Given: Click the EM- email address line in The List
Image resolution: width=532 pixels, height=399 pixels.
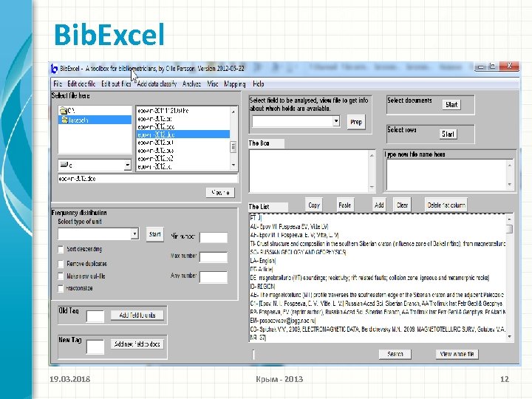Looking at the screenshot, I should coord(283,320).
